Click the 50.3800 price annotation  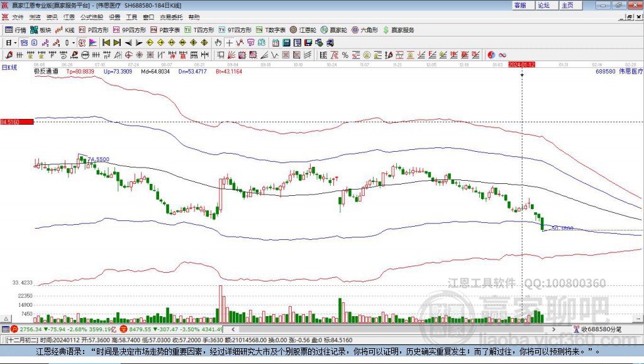[562, 228]
